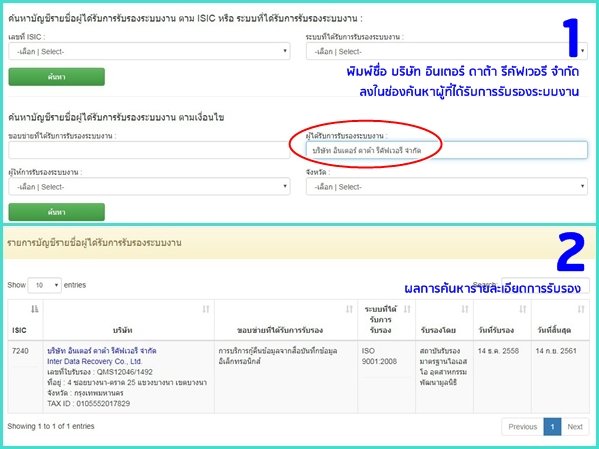Change Show entries count dropdown

[x=45, y=285]
